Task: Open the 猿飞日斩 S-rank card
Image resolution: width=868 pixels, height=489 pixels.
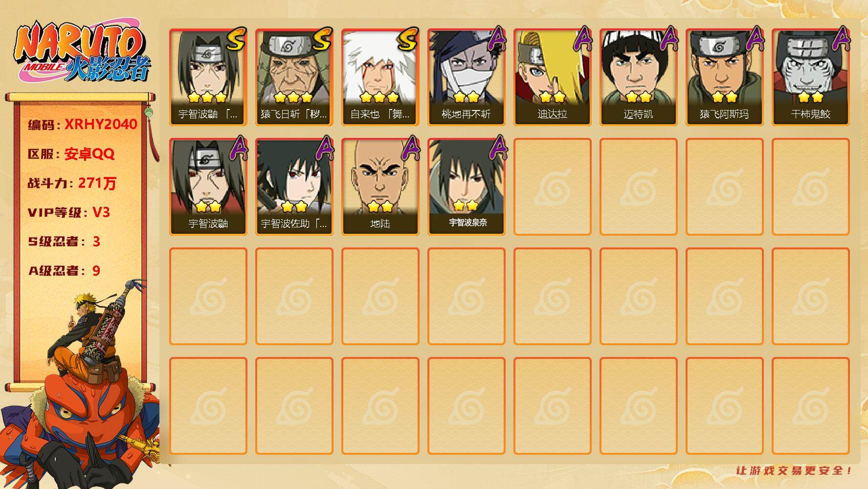Action: [294, 77]
